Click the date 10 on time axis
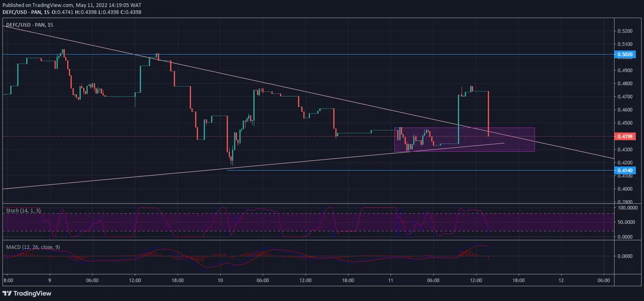 pos(220,280)
